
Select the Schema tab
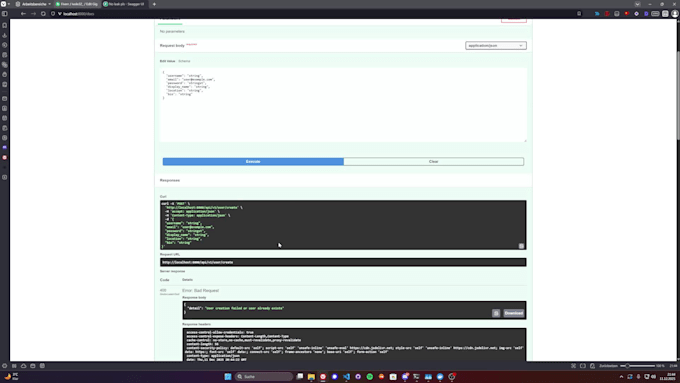184,61
